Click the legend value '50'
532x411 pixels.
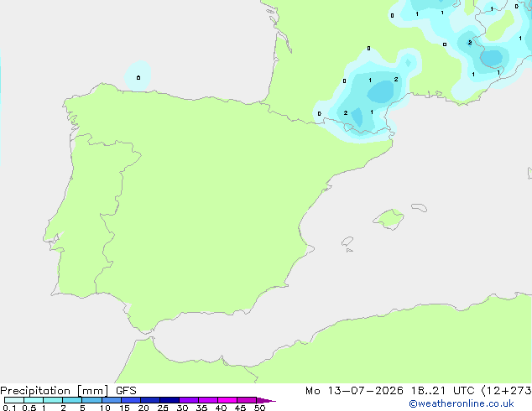click(x=259, y=408)
